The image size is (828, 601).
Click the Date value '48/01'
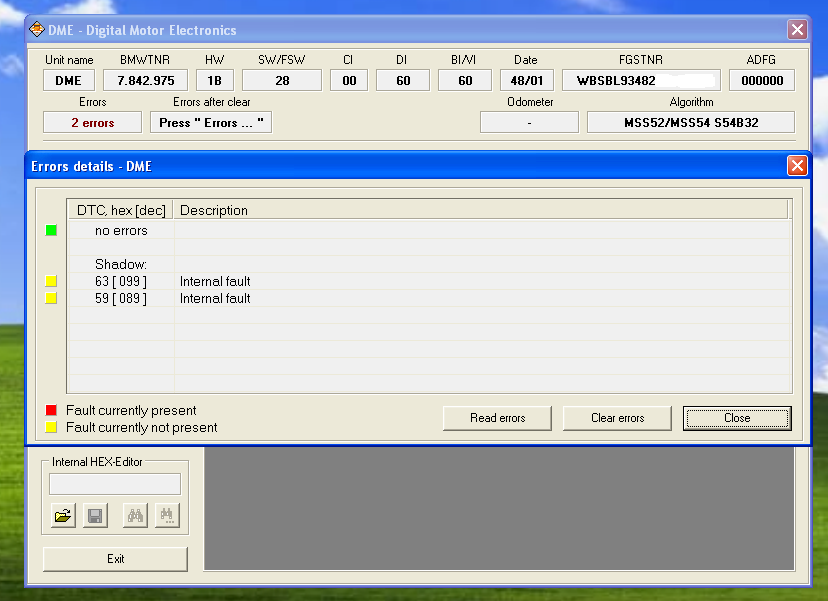(x=526, y=80)
